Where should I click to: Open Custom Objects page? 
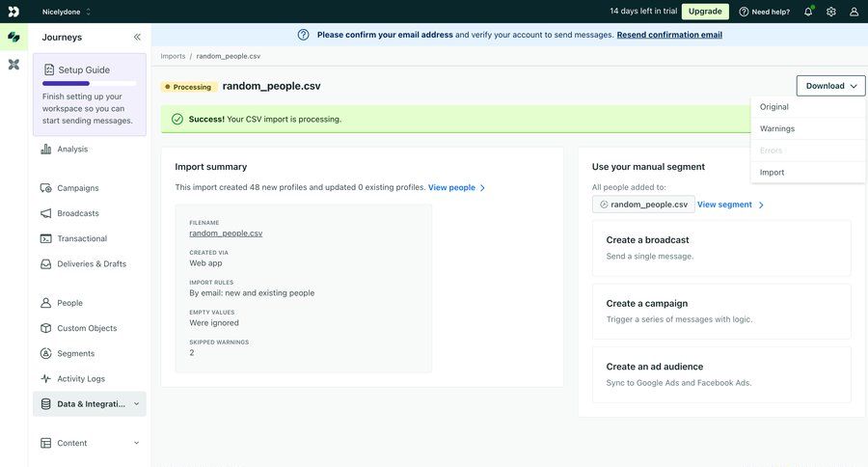89,328
